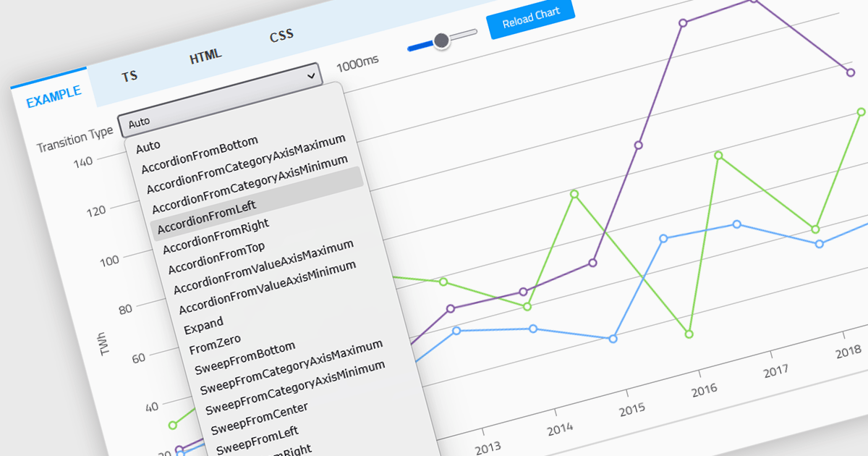Viewport: 868px width, 456px height.
Task: Click the 2016 x-axis label
Action: pyautogui.click(x=703, y=389)
